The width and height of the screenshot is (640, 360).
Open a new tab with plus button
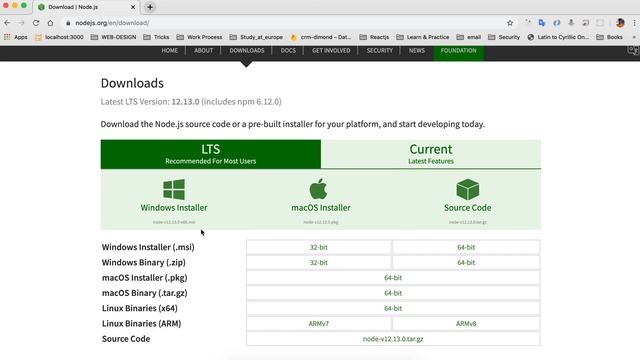click(x=150, y=7)
